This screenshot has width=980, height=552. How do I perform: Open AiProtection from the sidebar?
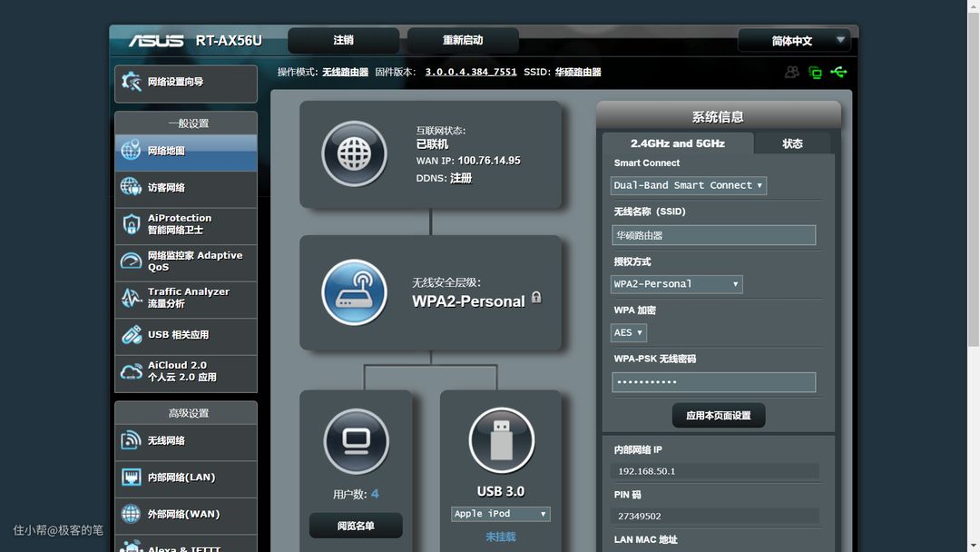point(186,224)
